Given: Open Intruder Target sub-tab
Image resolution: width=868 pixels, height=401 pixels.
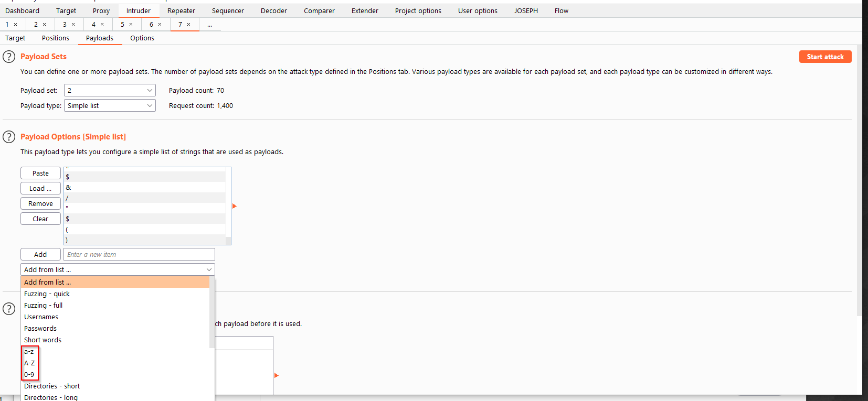Looking at the screenshot, I should [15, 38].
